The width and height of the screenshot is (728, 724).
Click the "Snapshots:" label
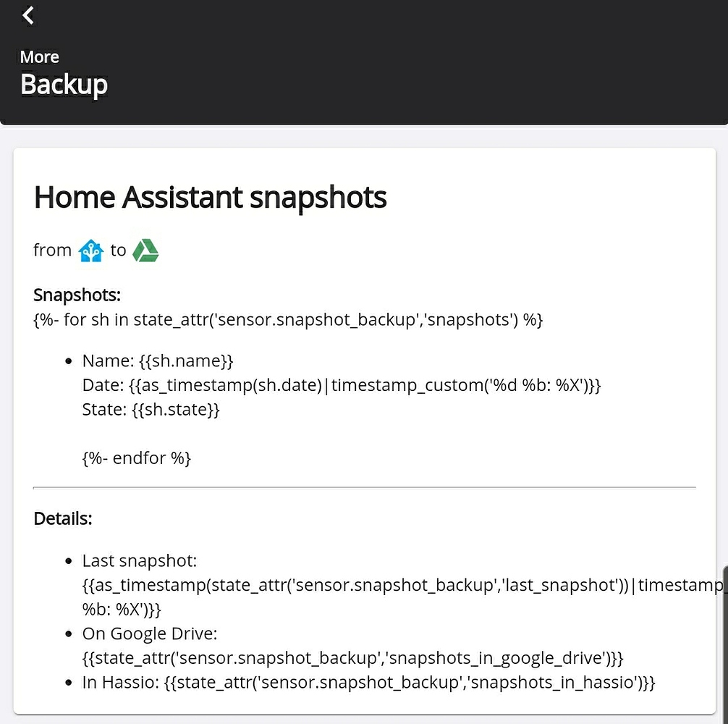click(x=77, y=295)
